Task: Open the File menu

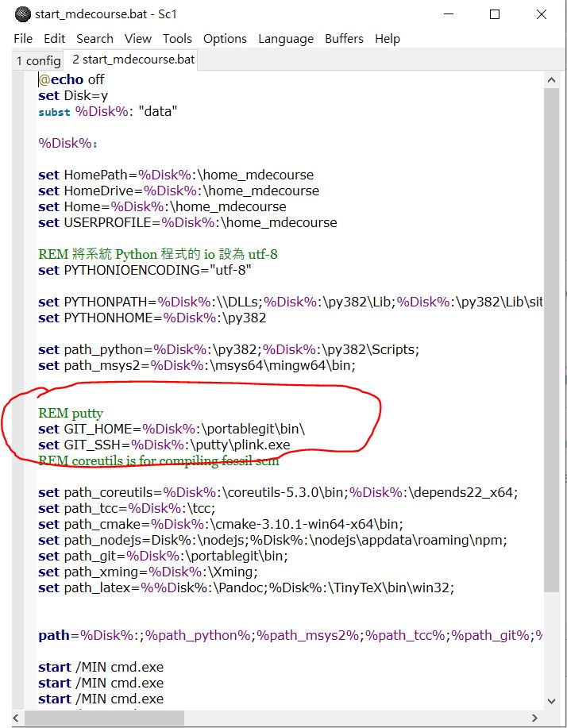Action: (x=23, y=38)
